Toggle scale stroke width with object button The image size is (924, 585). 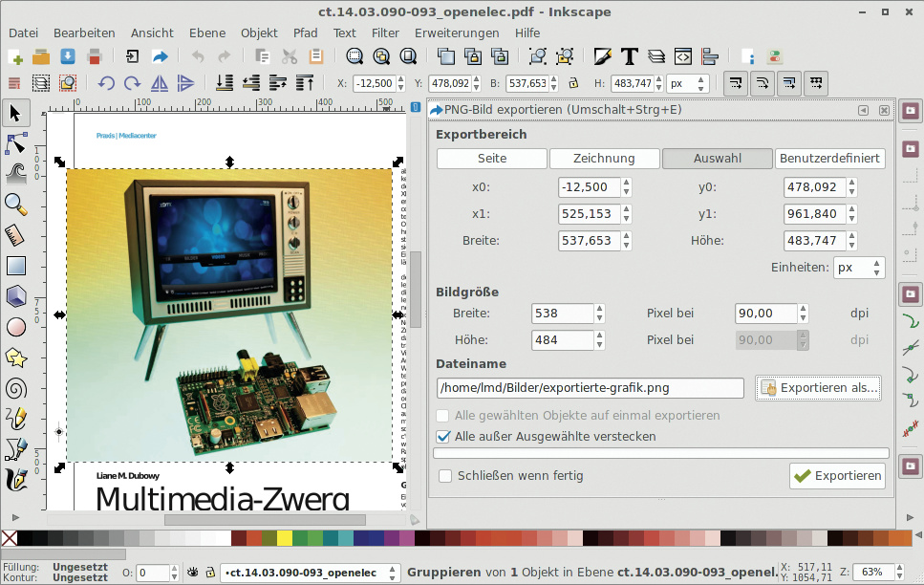pos(736,83)
